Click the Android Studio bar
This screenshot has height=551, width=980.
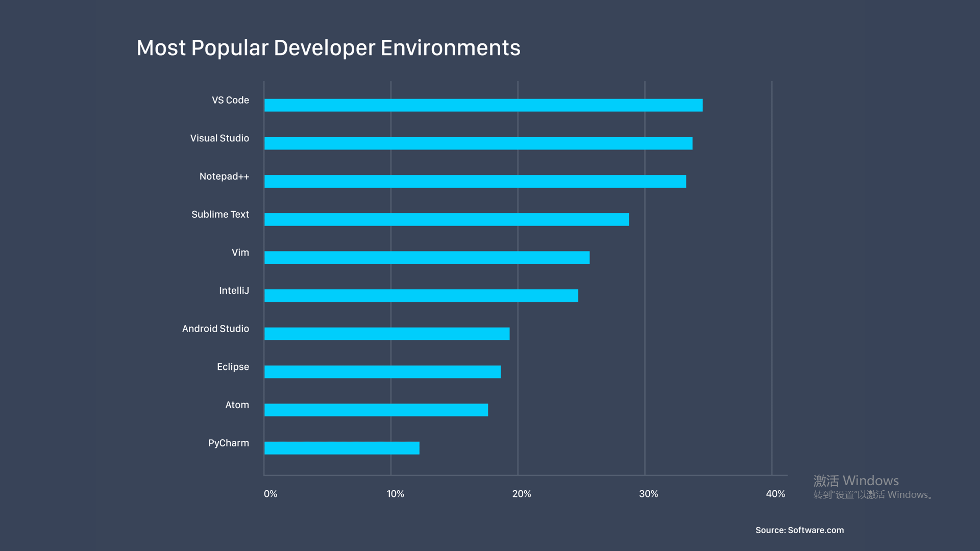pyautogui.click(x=387, y=334)
